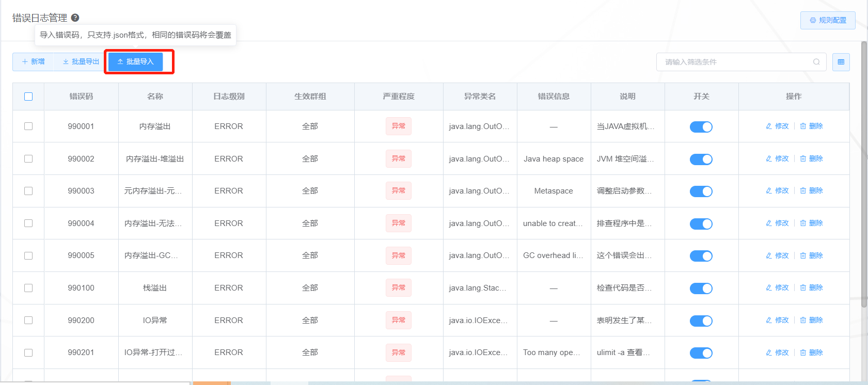Click 修改 edit for row 990002
Screen dimensions: 868x385
pos(777,158)
